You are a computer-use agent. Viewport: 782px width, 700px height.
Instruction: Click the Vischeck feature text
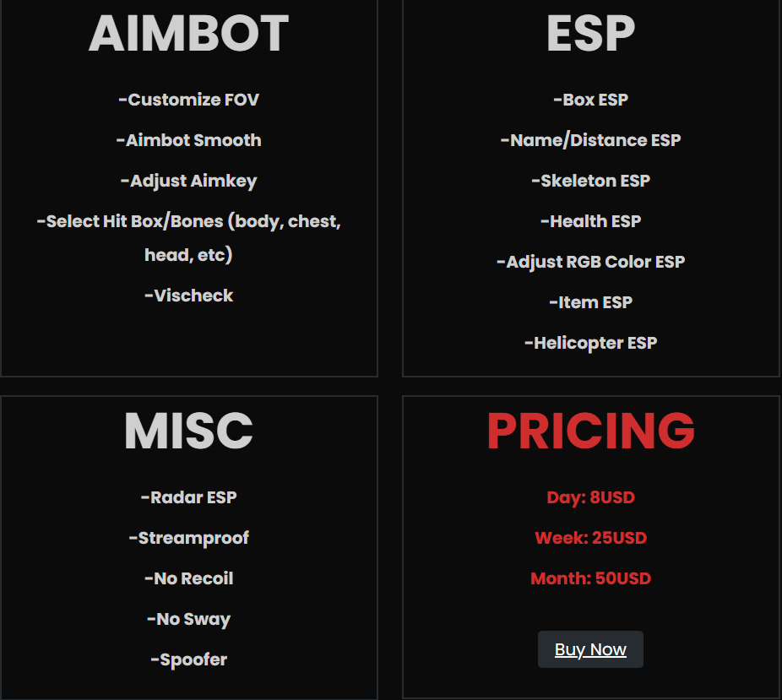pyautogui.click(x=188, y=296)
